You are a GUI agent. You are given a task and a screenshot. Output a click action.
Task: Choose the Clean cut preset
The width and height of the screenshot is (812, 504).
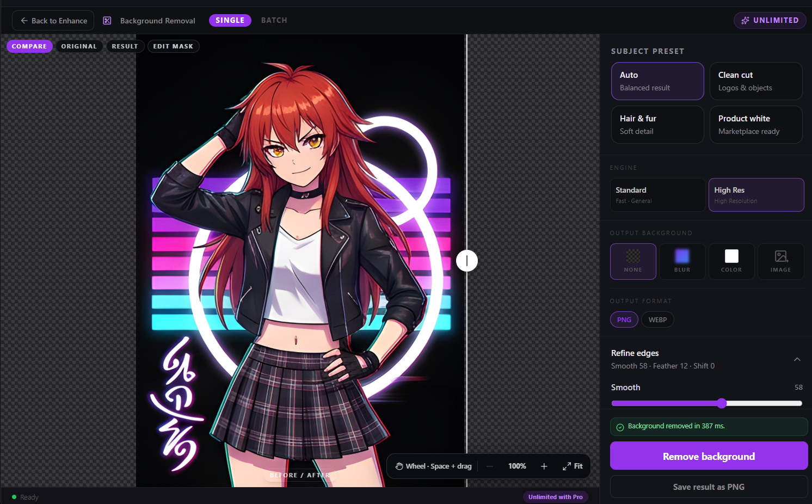point(756,81)
